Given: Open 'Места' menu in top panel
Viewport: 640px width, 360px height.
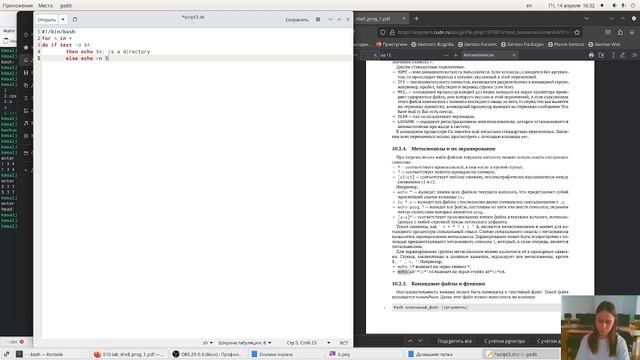Looking at the screenshot, I should [45, 6].
